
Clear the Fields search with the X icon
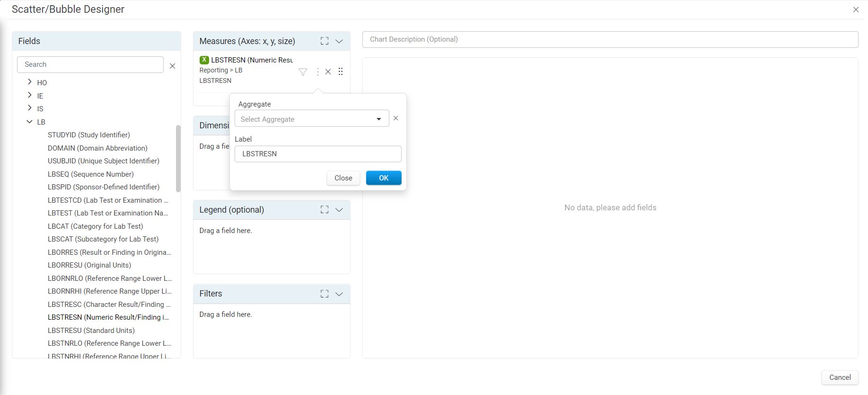pyautogui.click(x=173, y=66)
